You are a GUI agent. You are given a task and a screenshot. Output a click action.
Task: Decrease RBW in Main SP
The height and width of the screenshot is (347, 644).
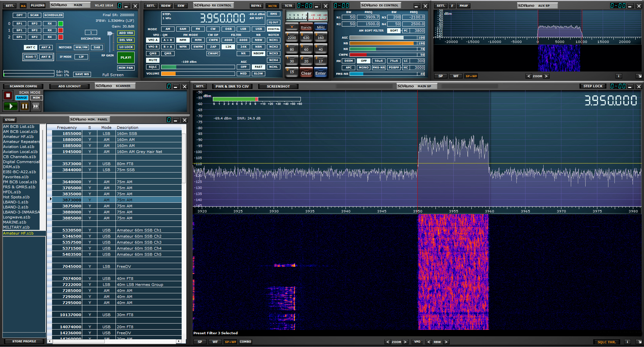click(x=429, y=342)
